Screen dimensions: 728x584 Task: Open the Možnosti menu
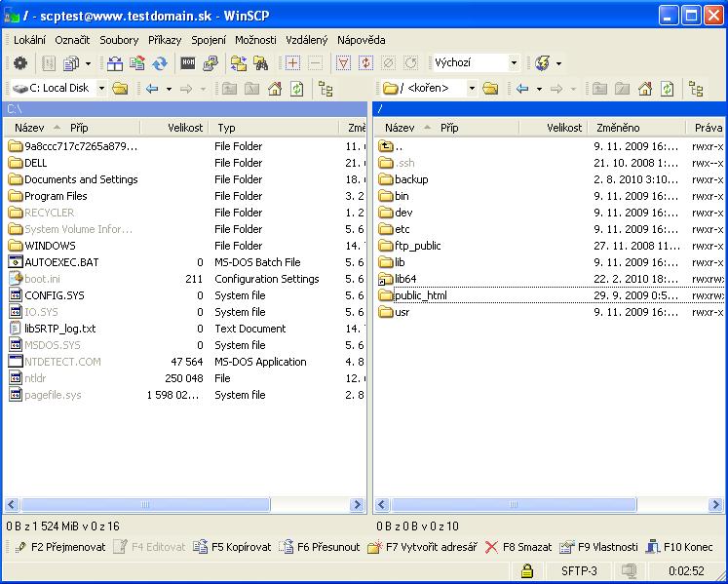click(255, 40)
